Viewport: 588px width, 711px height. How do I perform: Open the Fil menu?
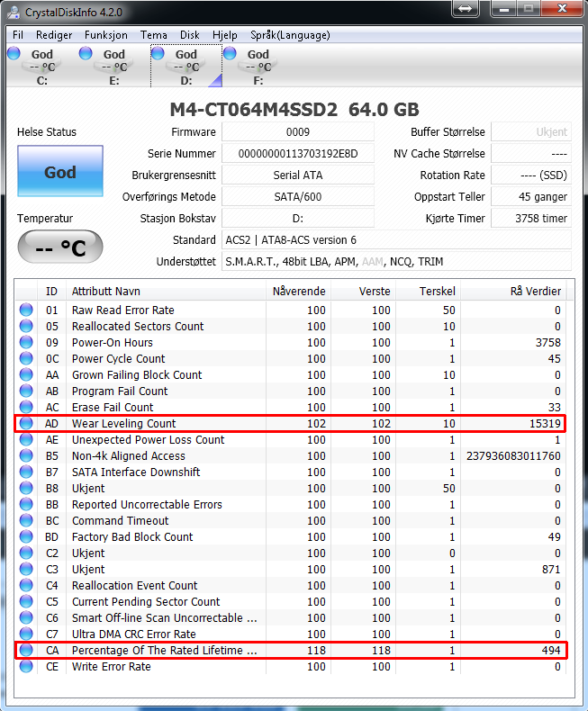(x=18, y=35)
